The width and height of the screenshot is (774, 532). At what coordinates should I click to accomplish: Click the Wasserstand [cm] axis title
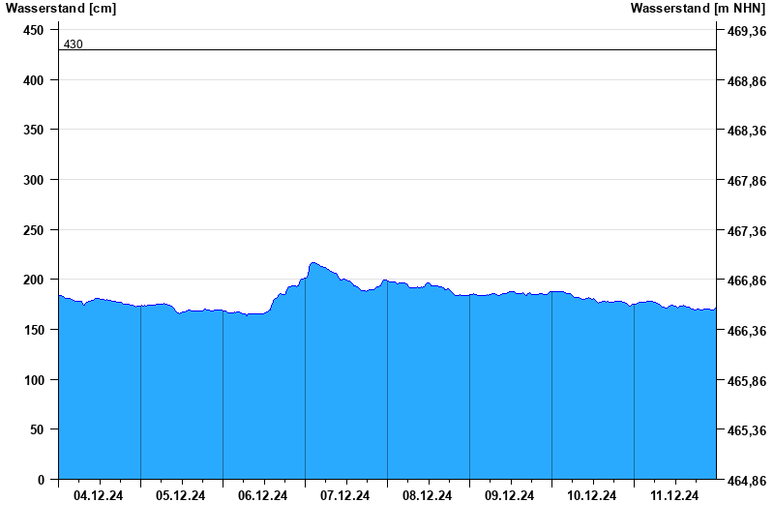pos(61,9)
